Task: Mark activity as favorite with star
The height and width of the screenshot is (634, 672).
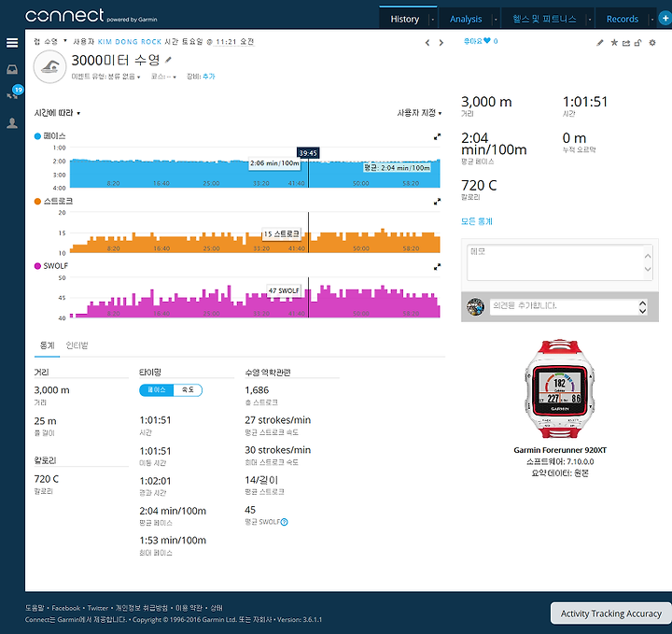Action: coord(614,42)
